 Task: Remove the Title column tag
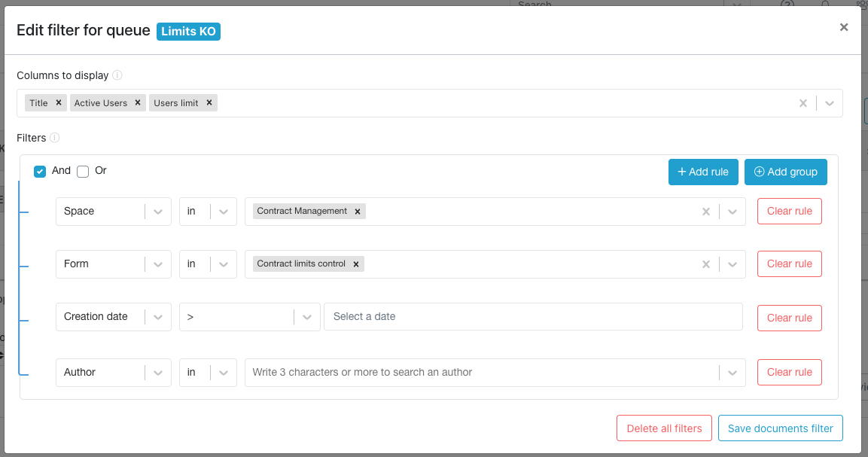[x=59, y=103]
